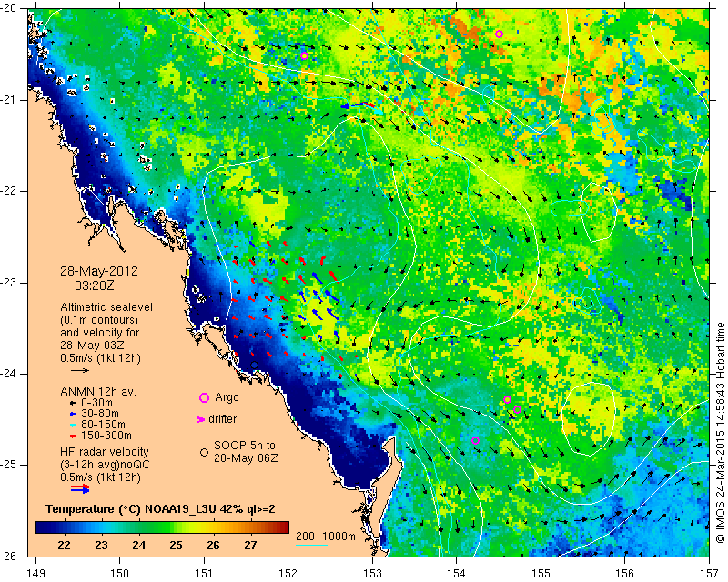Click the dark blue end of temperature colorbar
The width and height of the screenshot is (728, 582).
(42, 527)
